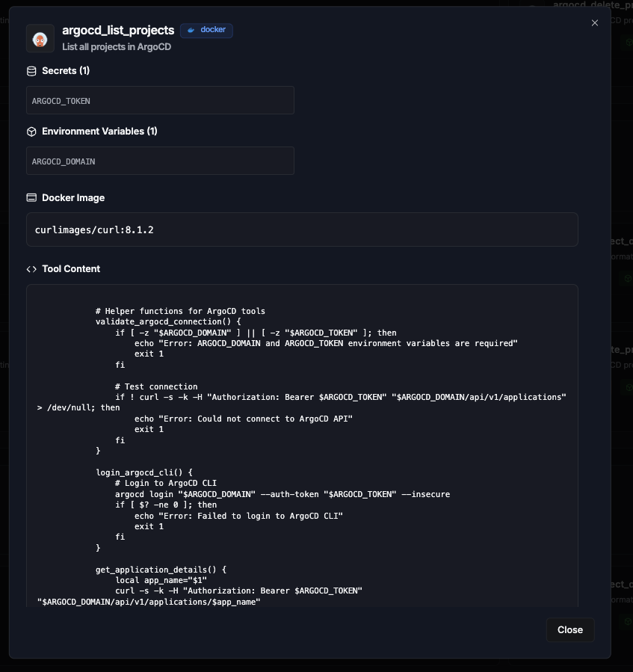The width and height of the screenshot is (633, 672).
Task: Close the dialog with the X icon
Action: pyautogui.click(x=594, y=23)
